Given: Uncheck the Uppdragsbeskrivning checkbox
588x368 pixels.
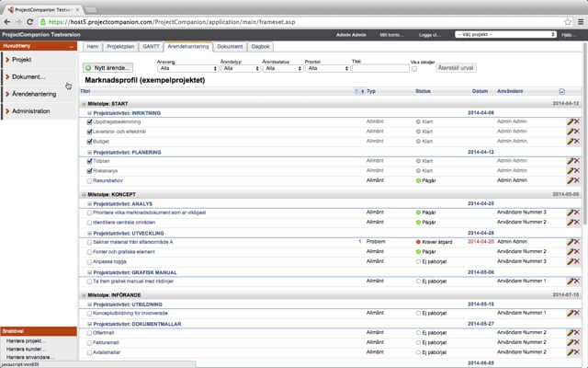Looking at the screenshot, I should tap(89, 122).
